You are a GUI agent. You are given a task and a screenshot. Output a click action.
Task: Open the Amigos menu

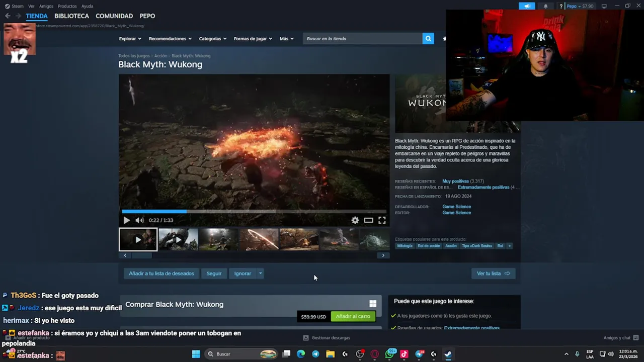coord(46,6)
